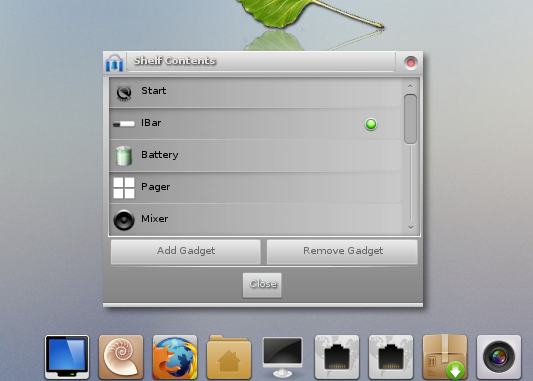Select the "IBar" list entry text
Image resolution: width=533 pixels, height=381 pixels.
[151, 123]
